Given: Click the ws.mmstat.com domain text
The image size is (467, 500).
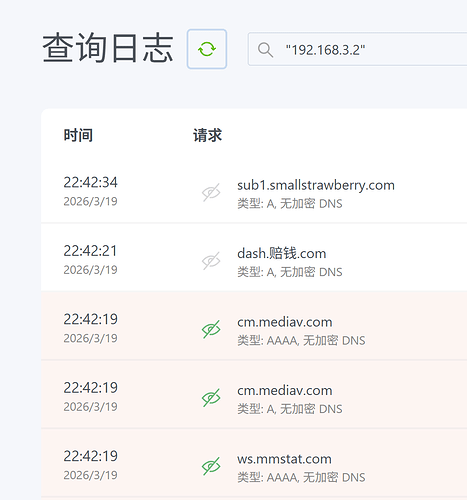Looking at the screenshot, I should point(284,459).
